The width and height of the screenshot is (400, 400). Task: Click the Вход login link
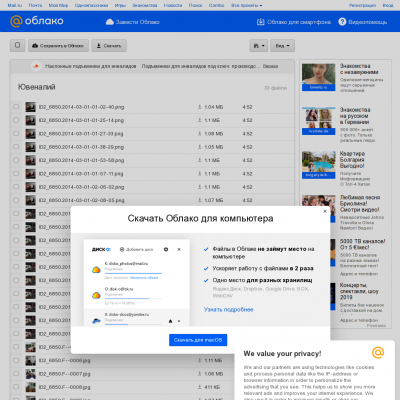[x=388, y=5]
